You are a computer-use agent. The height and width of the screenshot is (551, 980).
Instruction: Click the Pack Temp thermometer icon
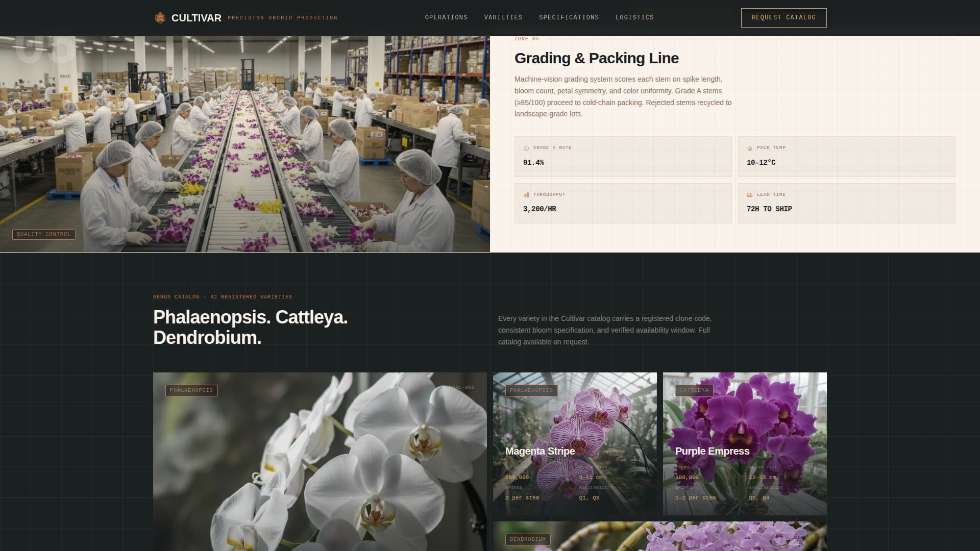pyautogui.click(x=750, y=148)
